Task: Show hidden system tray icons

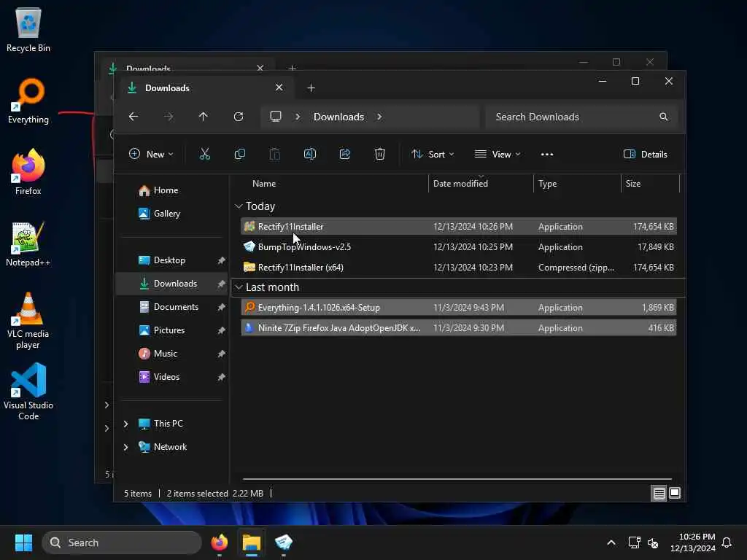Action: coord(611,542)
